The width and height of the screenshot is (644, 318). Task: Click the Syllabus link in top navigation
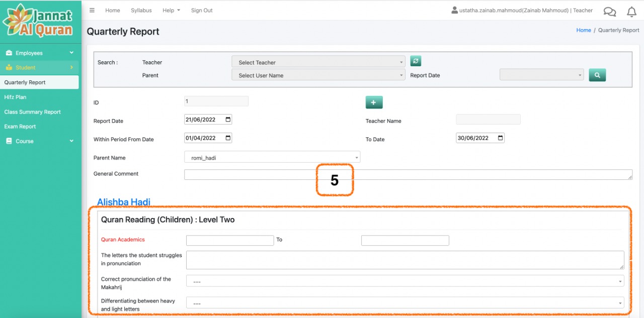pos(141,11)
